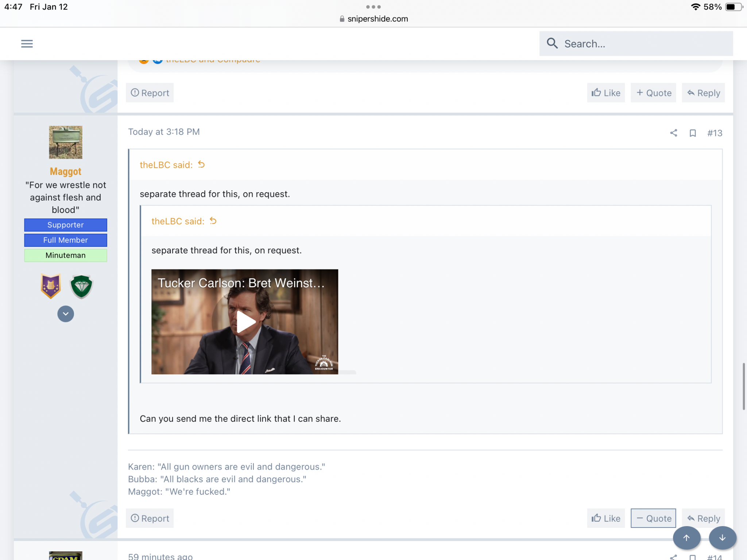This screenshot has width=747, height=560.
Task: Click the page scrollbar thumb
Action: (x=744, y=386)
